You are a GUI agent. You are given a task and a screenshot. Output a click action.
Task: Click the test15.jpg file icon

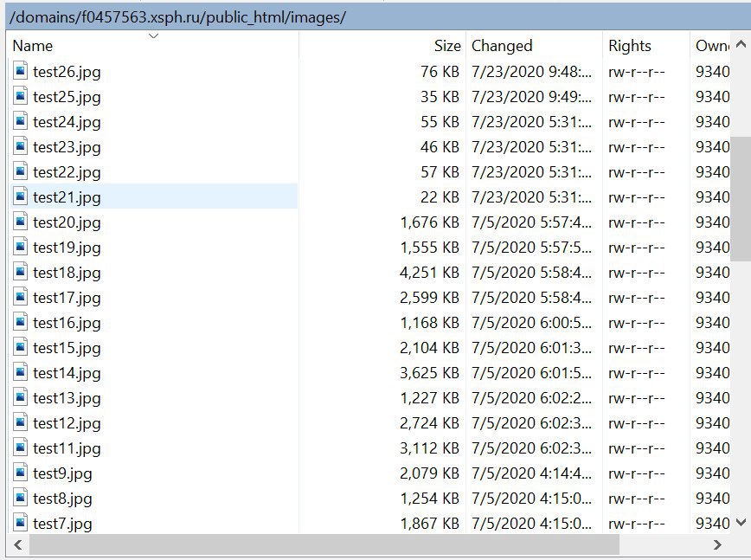click(20, 347)
